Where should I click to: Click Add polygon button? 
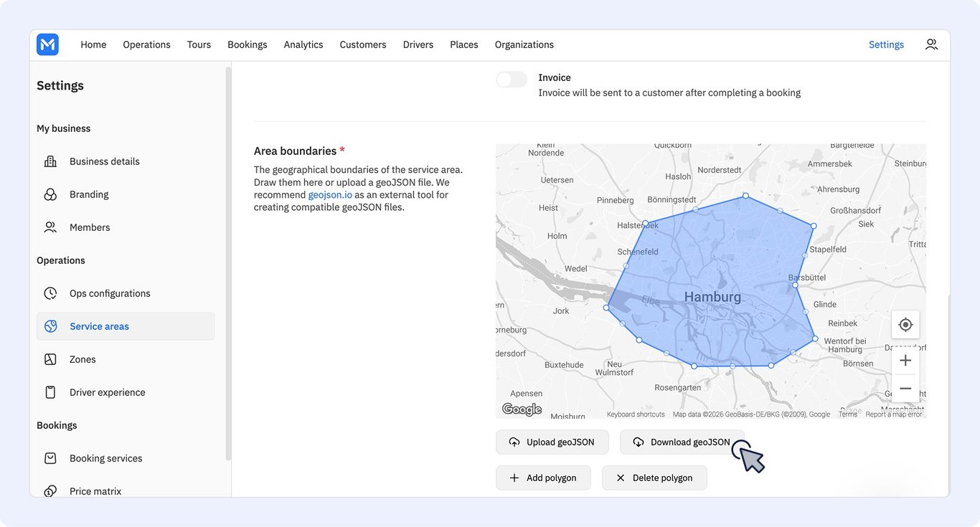pos(543,478)
